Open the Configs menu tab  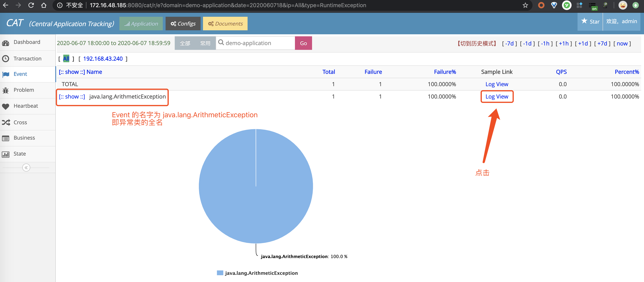[x=183, y=24]
